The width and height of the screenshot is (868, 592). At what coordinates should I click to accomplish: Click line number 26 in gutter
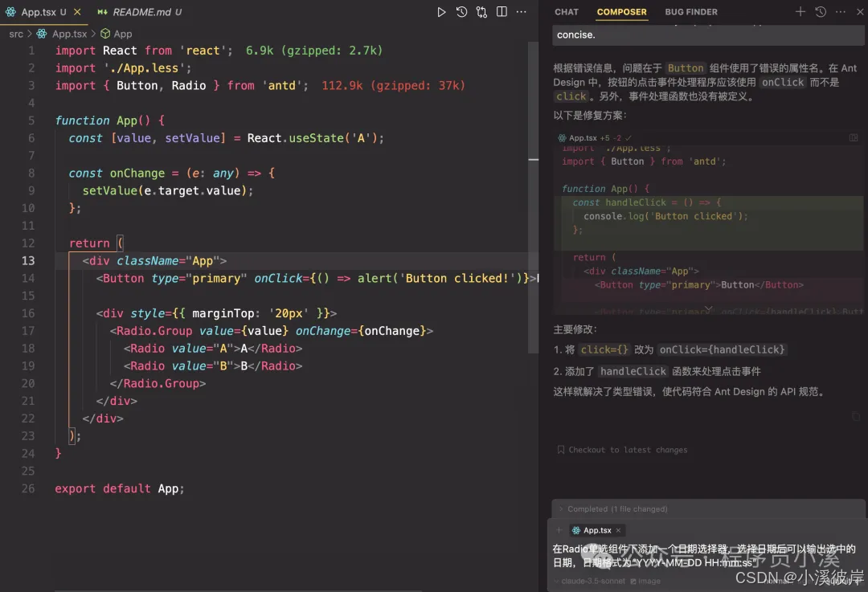click(x=27, y=488)
